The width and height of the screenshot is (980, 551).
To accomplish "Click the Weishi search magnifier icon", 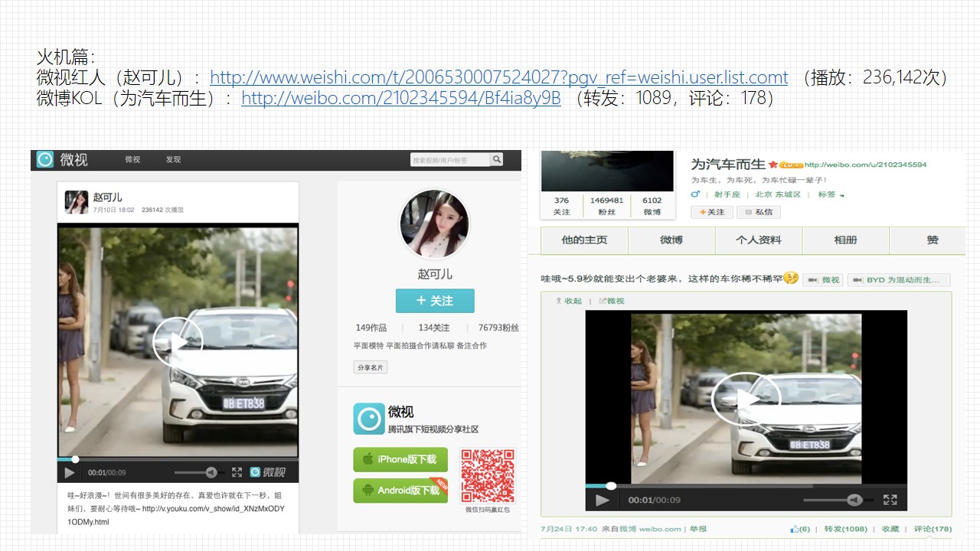I will [x=497, y=159].
